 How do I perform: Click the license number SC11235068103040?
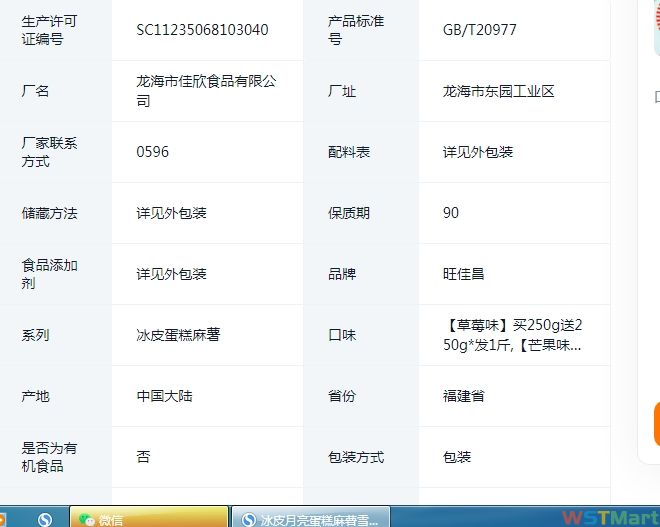pyautogui.click(x=202, y=30)
